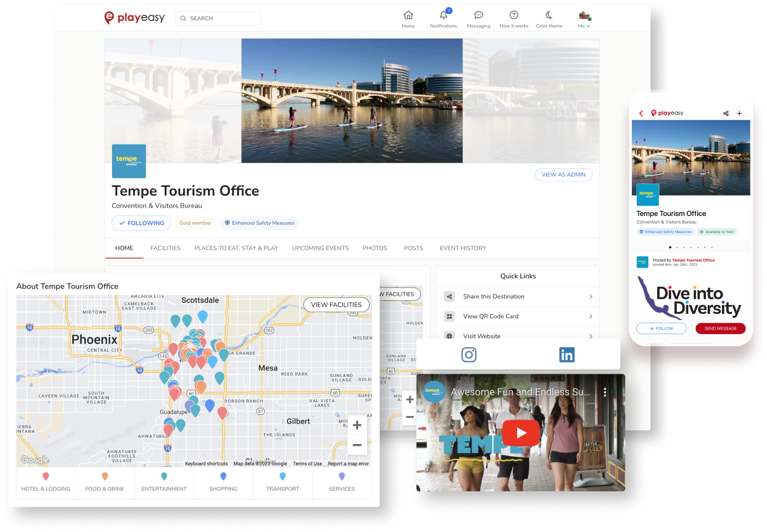Screen dimensions: 767x532
Task: Switch to the Home tab
Action: click(124, 248)
